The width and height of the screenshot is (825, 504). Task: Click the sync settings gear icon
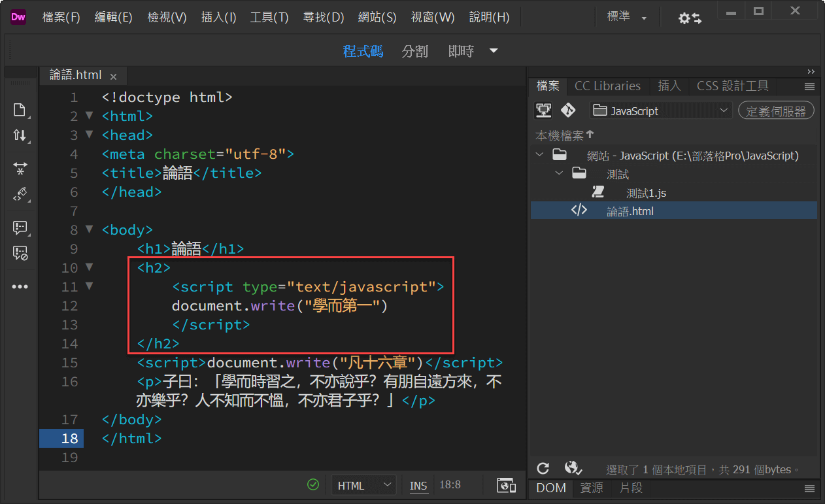coord(690,18)
